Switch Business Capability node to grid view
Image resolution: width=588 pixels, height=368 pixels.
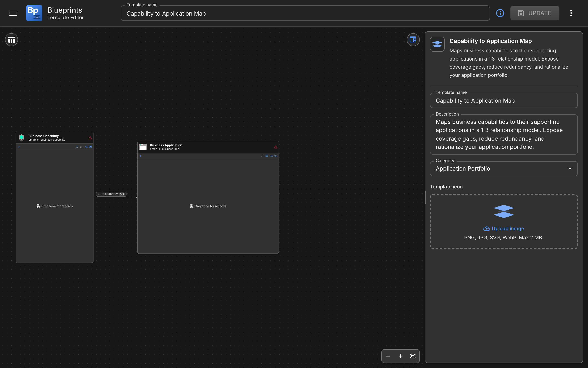81,147
